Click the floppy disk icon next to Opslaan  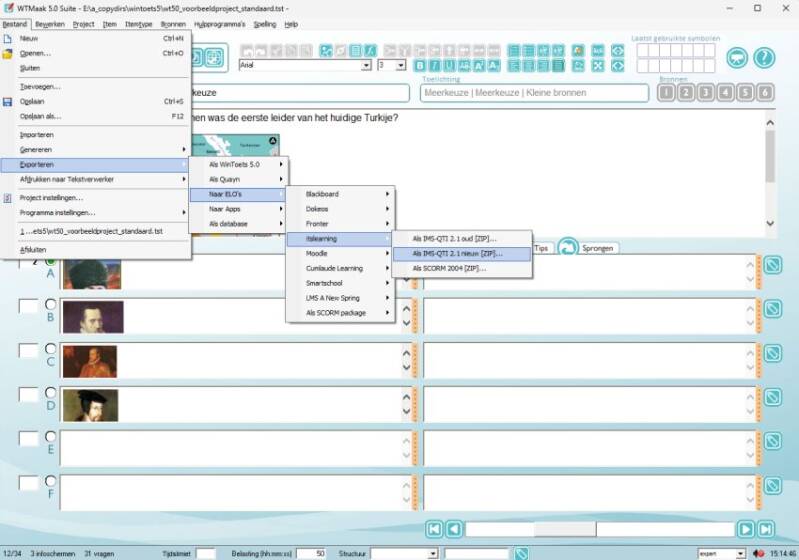7,102
